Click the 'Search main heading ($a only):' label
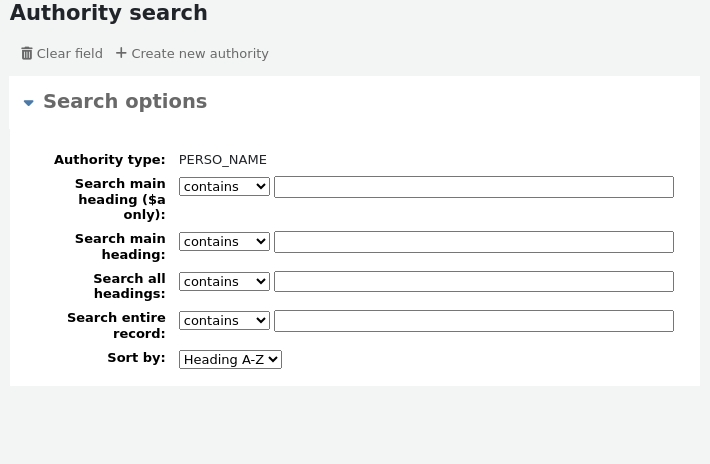The width and height of the screenshot is (710, 464). tap(121, 199)
